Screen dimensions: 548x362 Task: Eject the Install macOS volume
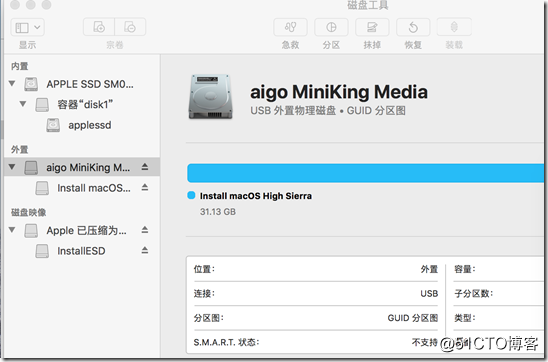[145, 188]
